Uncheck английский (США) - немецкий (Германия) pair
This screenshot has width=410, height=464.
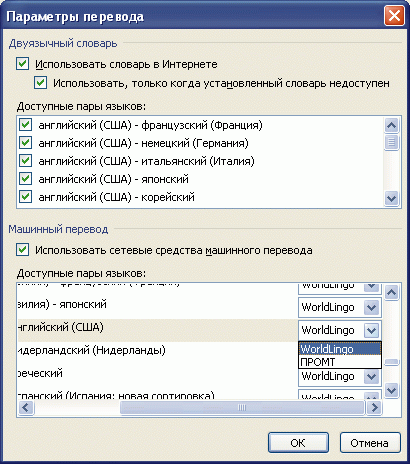click(x=25, y=143)
